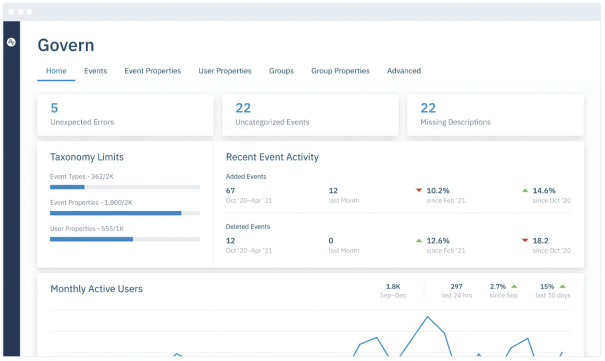
Task: Click the Deleted Events last Month value 0
Action: [331, 241]
